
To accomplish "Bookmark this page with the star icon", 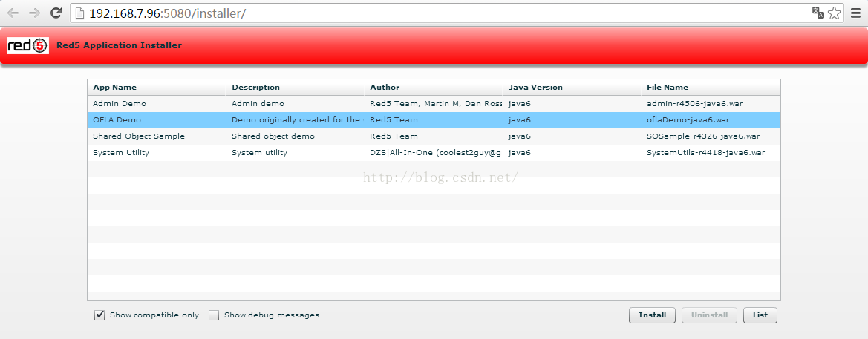I will [835, 13].
